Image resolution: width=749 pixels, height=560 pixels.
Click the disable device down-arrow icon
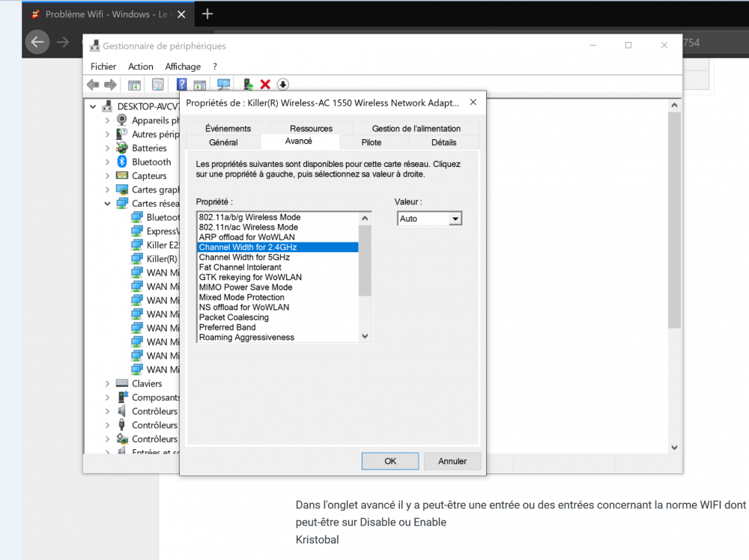(282, 85)
